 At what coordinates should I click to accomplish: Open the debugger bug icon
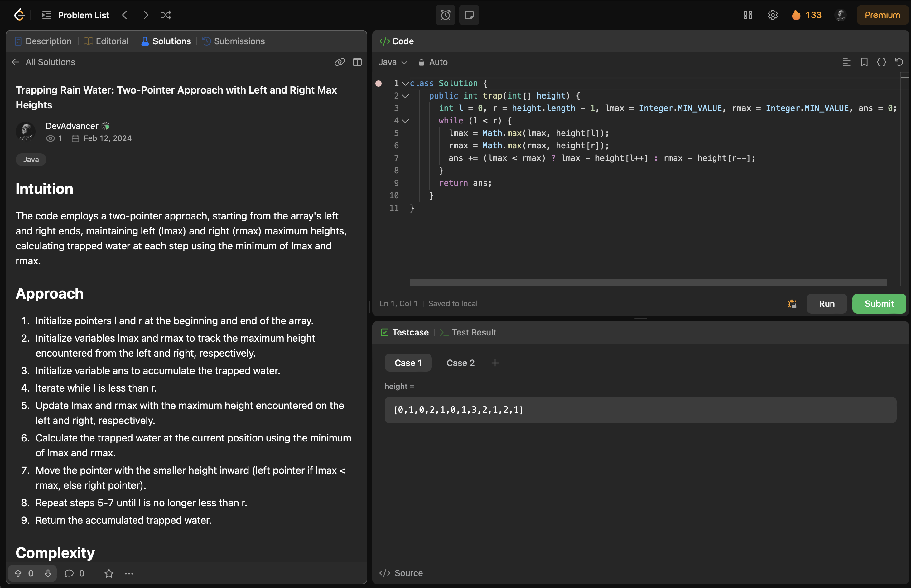(792, 304)
